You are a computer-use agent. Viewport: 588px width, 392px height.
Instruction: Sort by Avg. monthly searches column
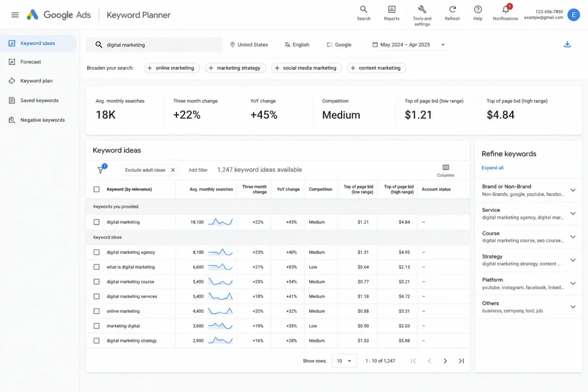point(211,189)
